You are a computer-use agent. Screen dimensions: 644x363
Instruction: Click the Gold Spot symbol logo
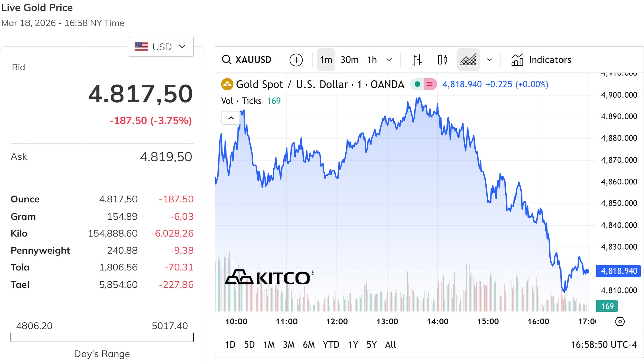tap(227, 84)
